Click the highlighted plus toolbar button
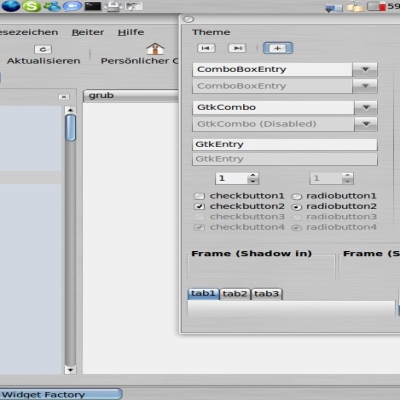This screenshot has height=400, width=400. [278, 48]
